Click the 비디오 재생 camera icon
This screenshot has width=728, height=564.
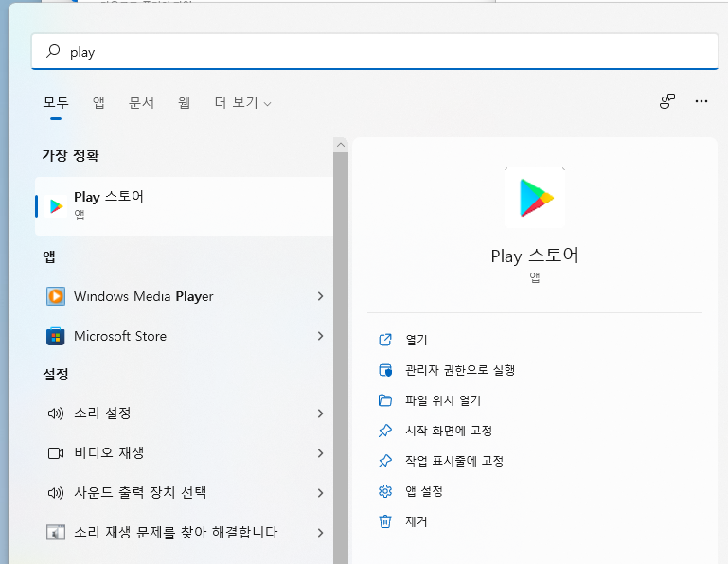pyautogui.click(x=56, y=453)
